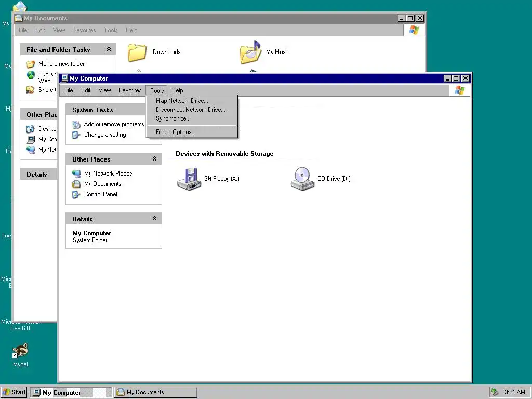Screen dimensions: 532x399
Task: Open the File menu in My Computer
Action: click(x=69, y=90)
